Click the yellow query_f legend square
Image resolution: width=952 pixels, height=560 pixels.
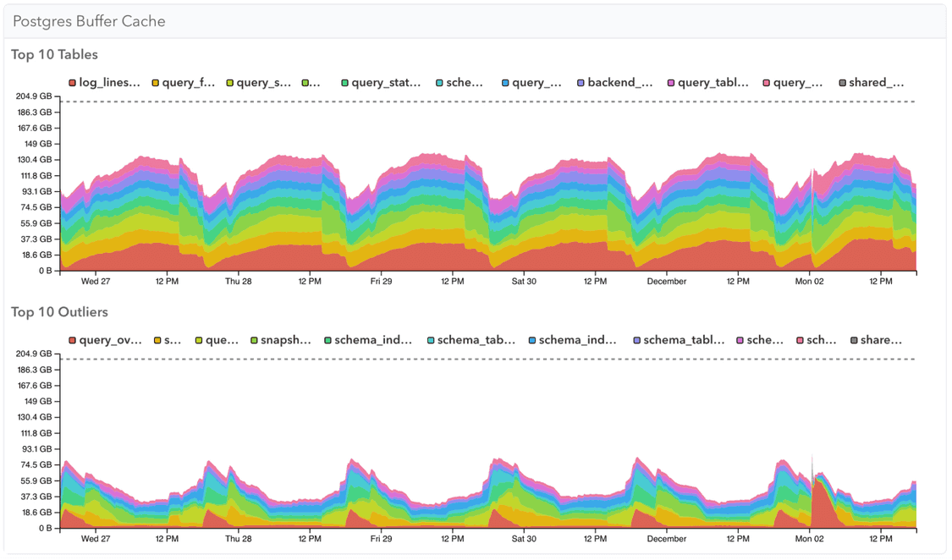tap(155, 82)
